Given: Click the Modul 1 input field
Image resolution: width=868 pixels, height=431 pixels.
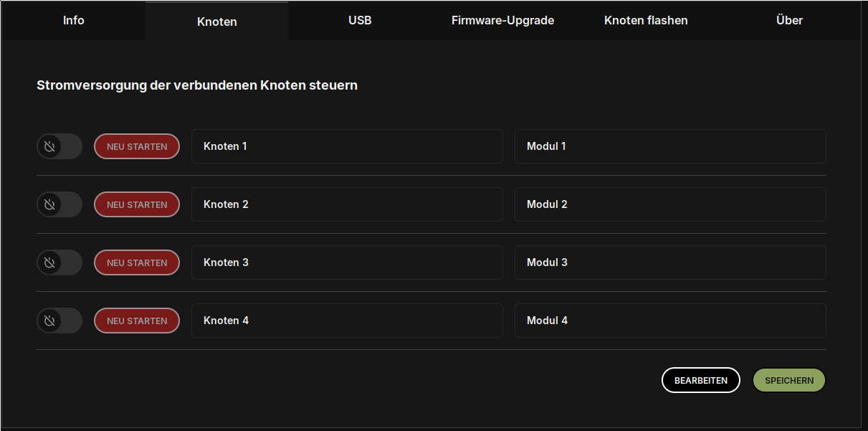Looking at the screenshot, I should (x=670, y=146).
